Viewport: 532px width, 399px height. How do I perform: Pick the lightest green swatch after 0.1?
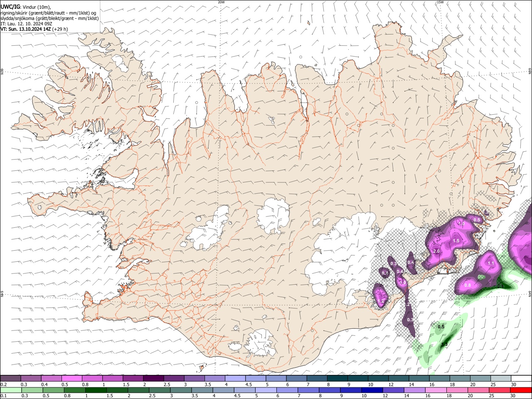[10, 390]
